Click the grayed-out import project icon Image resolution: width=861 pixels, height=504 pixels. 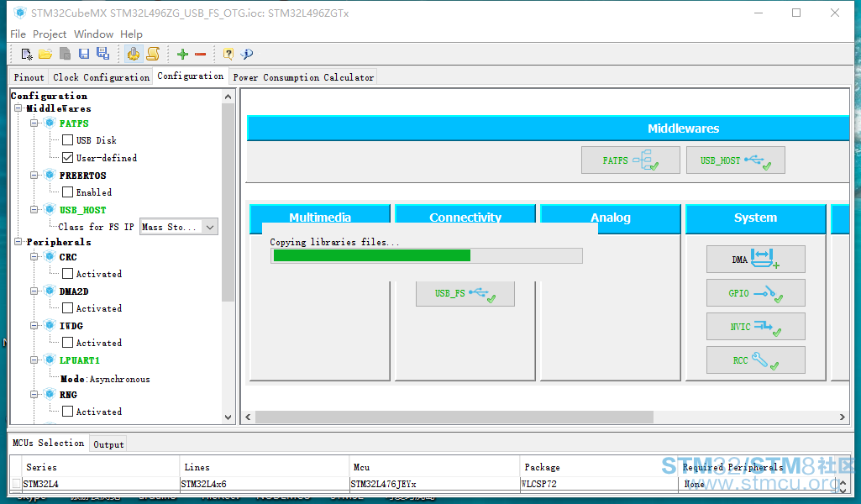[65, 54]
